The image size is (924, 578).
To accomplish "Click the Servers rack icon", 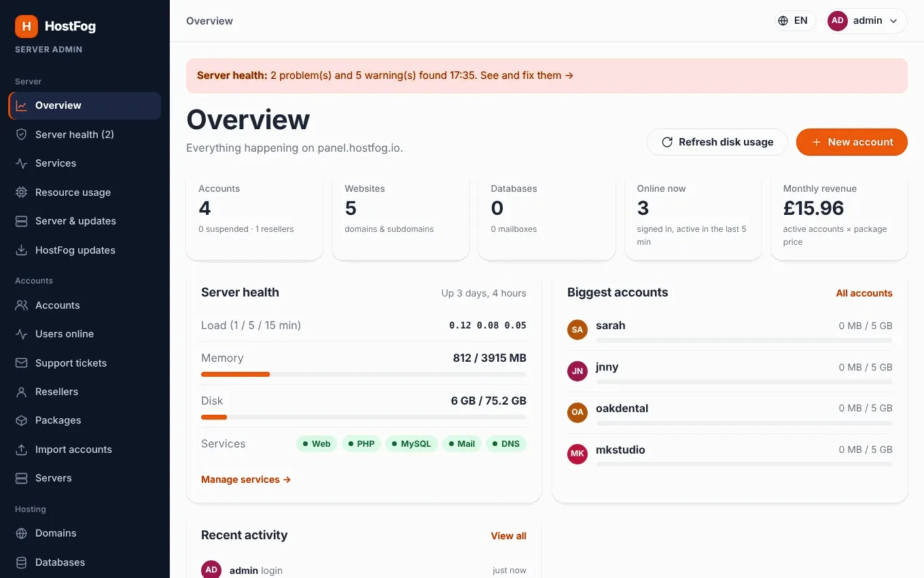I will point(22,478).
